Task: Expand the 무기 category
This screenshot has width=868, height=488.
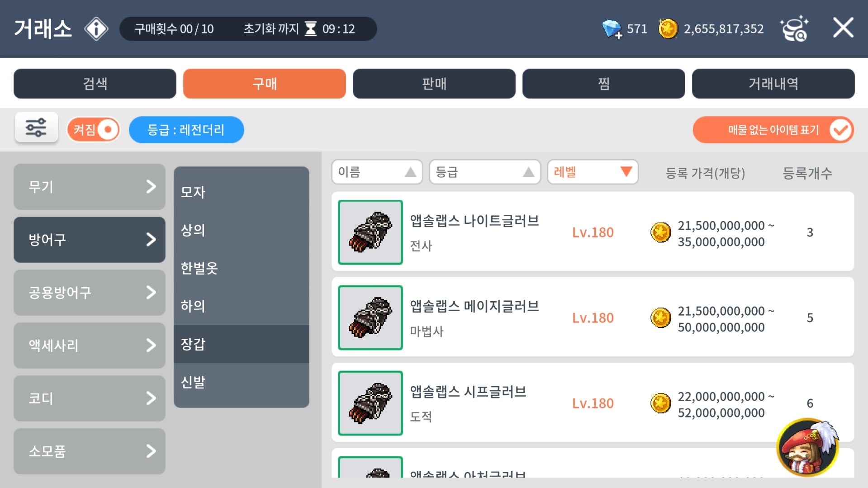Action: point(89,186)
